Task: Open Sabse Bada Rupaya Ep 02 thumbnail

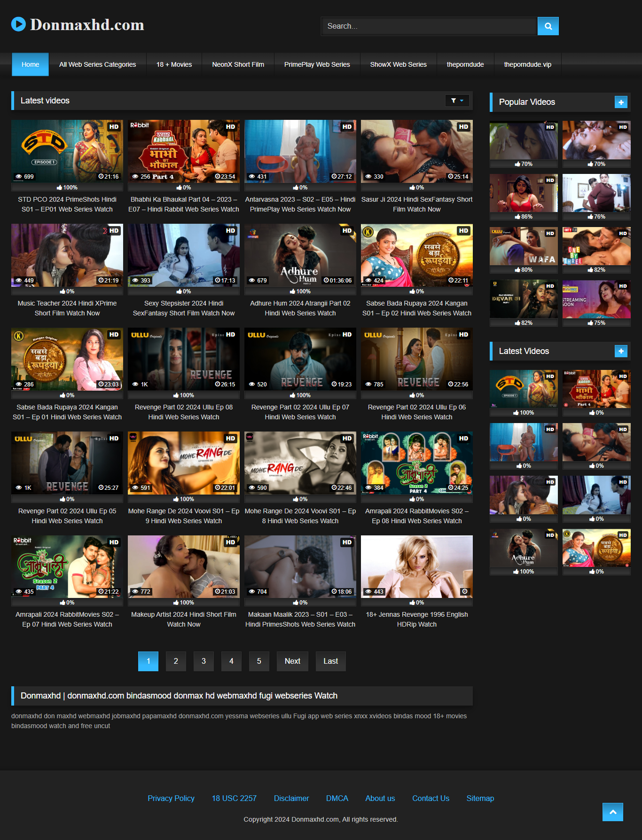Action: pos(417,255)
